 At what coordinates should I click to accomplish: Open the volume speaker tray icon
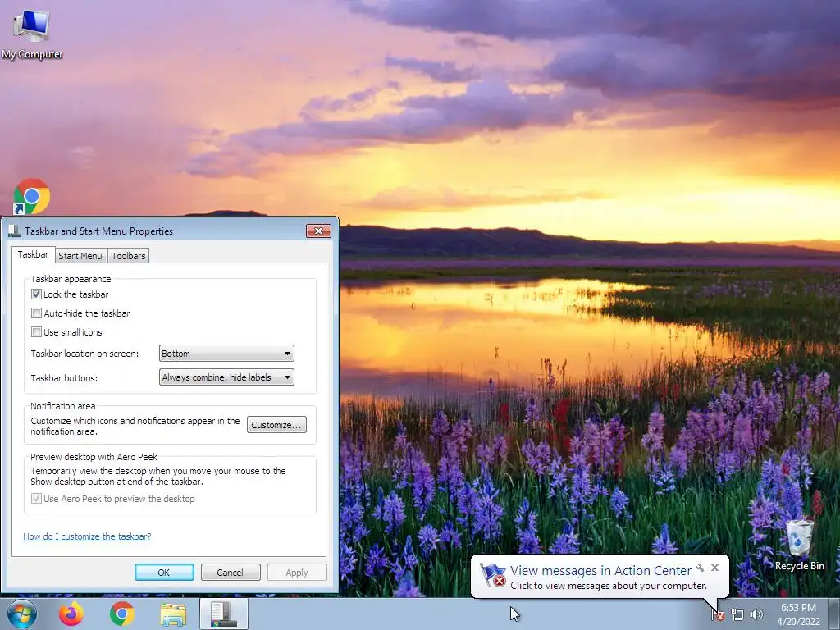757,614
